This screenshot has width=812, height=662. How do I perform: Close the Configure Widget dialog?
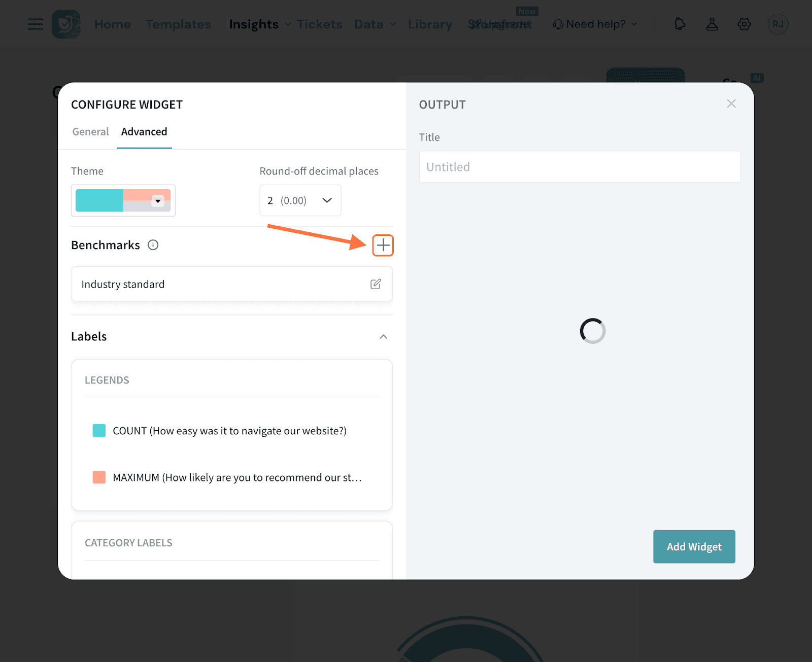pyautogui.click(x=731, y=103)
